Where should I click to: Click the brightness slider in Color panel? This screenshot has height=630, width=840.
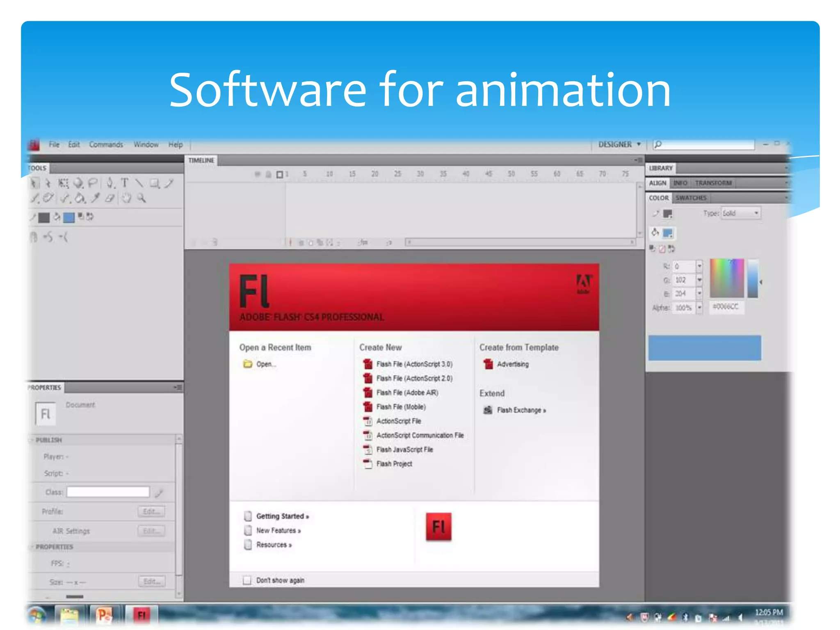753,278
